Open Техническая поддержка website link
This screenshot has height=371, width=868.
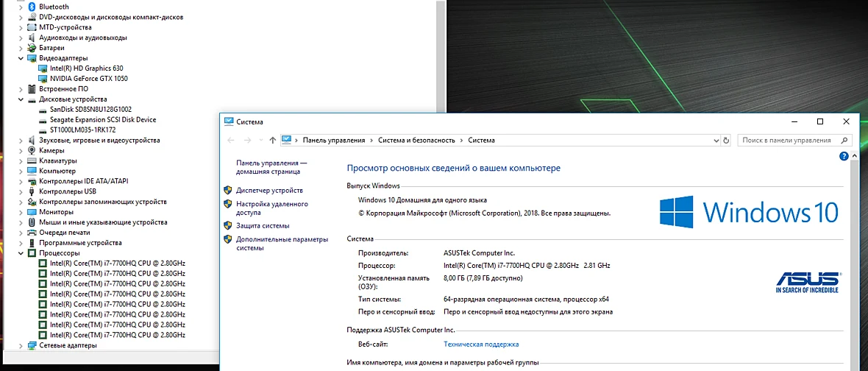pyautogui.click(x=481, y=344)
